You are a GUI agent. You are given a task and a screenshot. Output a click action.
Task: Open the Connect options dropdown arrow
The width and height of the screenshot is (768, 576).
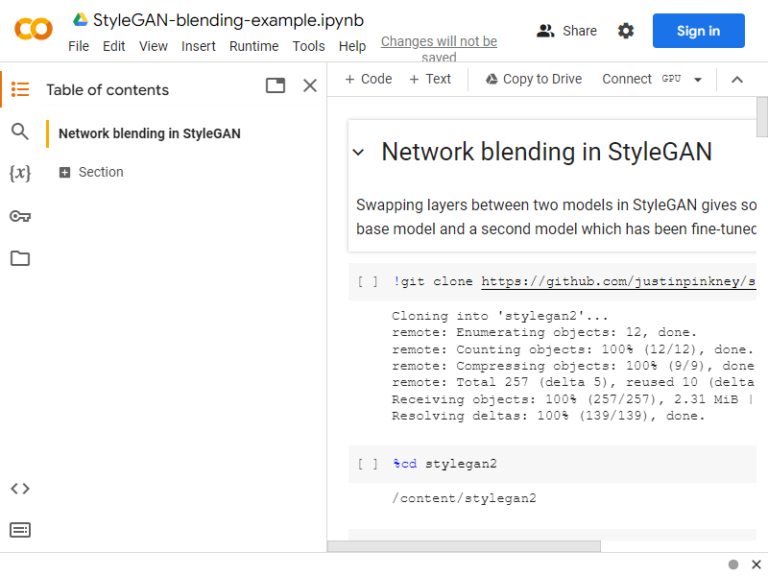tap(698, 79)
